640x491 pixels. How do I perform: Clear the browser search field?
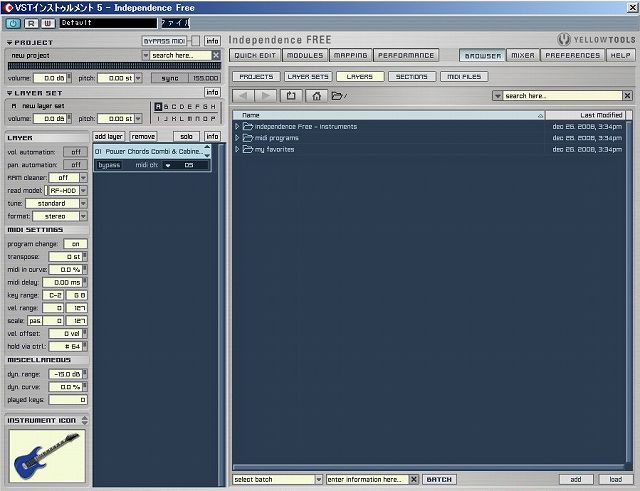pyautogui.click(x=627, y=96)
